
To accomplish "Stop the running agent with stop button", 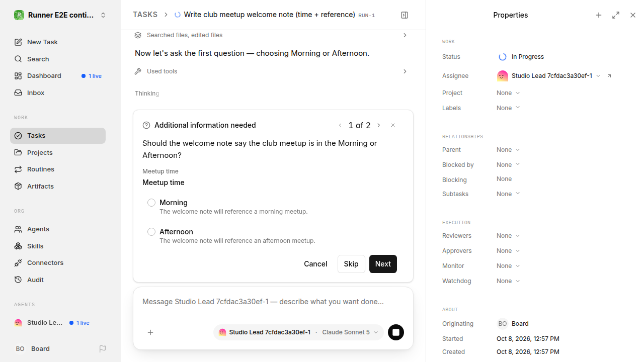I will (396, 332).
